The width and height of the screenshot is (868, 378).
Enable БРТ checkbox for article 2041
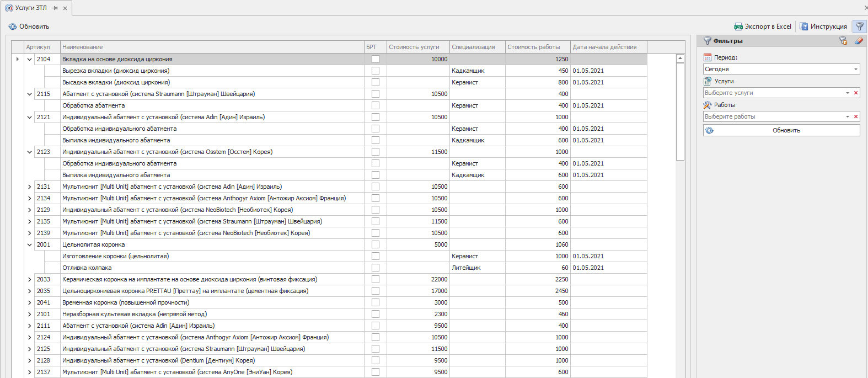point(376,302)
